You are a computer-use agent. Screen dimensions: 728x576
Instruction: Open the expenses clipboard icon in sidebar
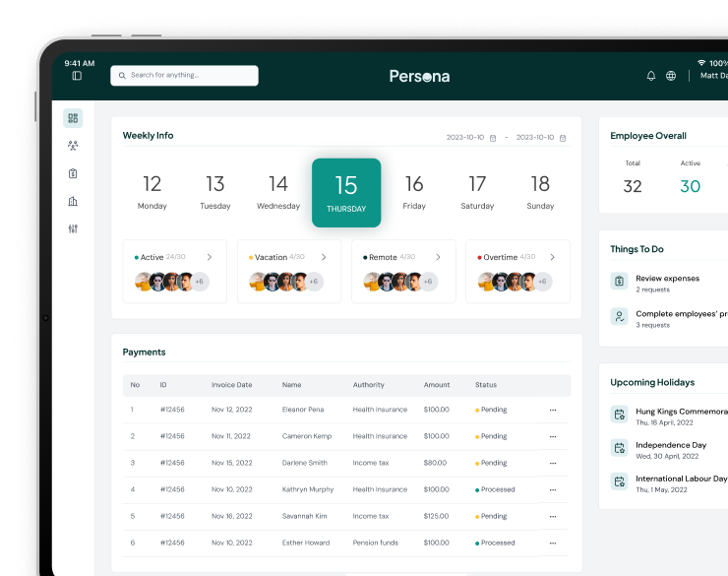click(x=73, y=173)
